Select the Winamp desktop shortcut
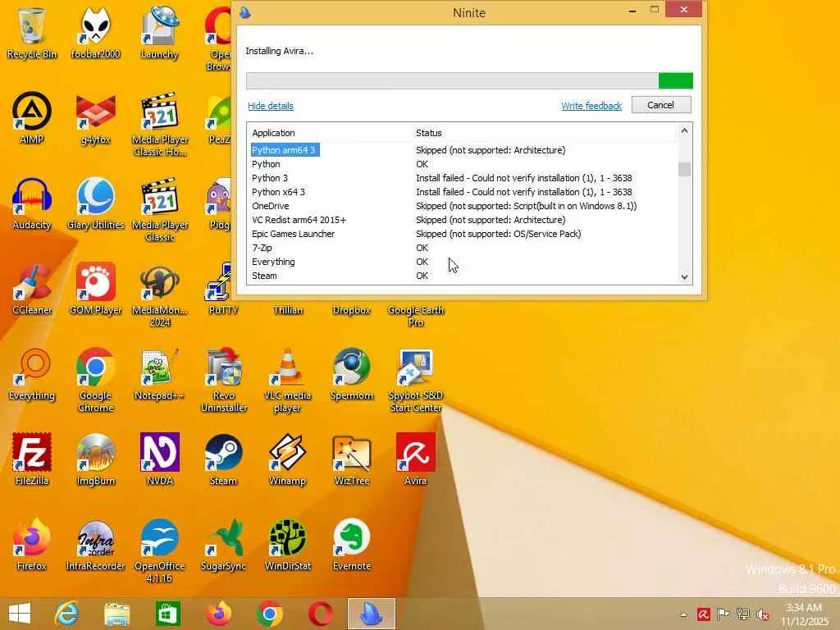This screenshot has height=630, width=840. pos(288,459)
